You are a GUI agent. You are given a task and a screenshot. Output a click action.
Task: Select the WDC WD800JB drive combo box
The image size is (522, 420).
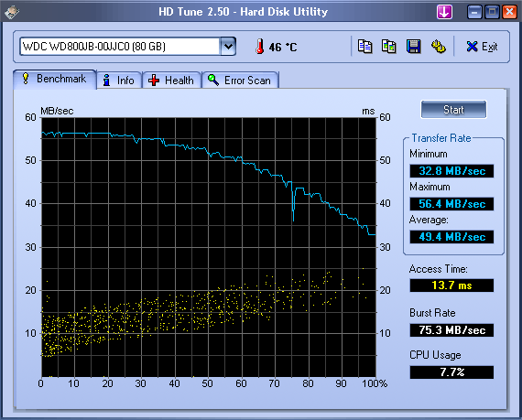pyautogui.click(x=128, y=47)
